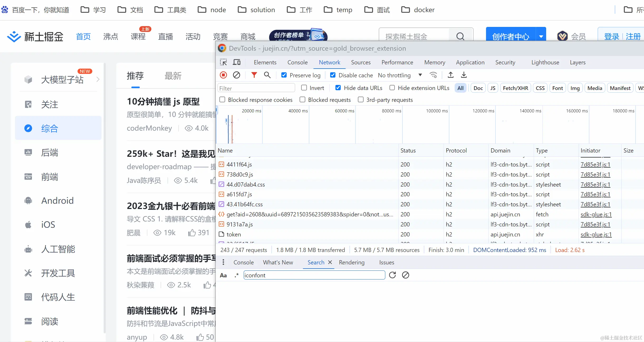Click Export HAR download icon

pos(464,75)
